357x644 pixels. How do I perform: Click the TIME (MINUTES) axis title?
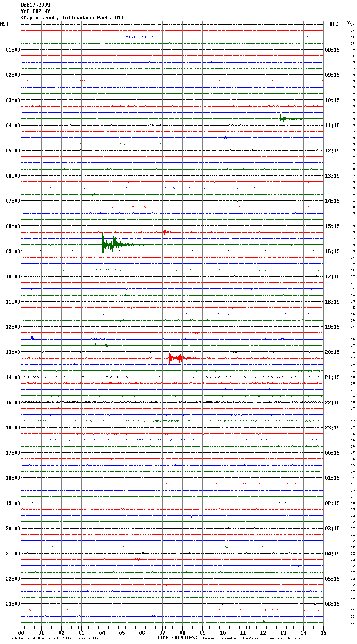click(x=177, y=638)
